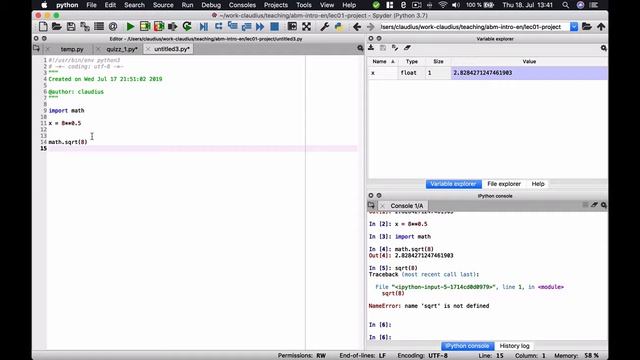This screenshot has width=640, height=360.
Task: Stop debugging with the blue square
Action: point(275,27)
